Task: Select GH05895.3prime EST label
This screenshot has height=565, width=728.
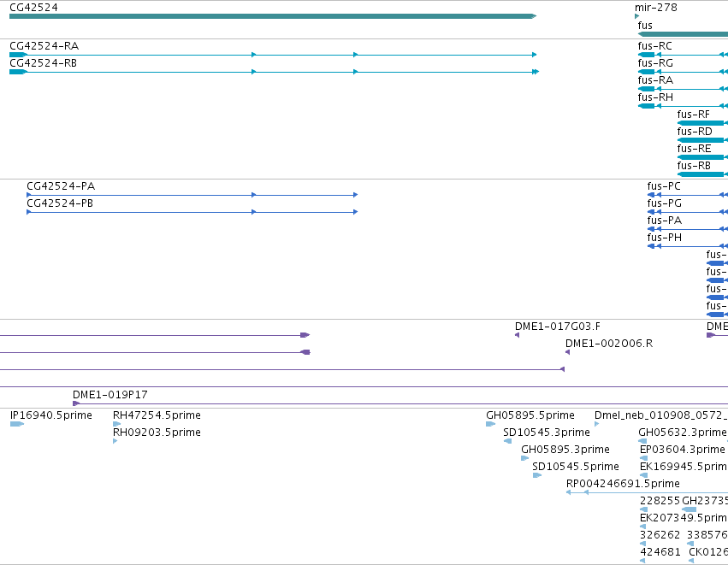Action: (565, 450)
